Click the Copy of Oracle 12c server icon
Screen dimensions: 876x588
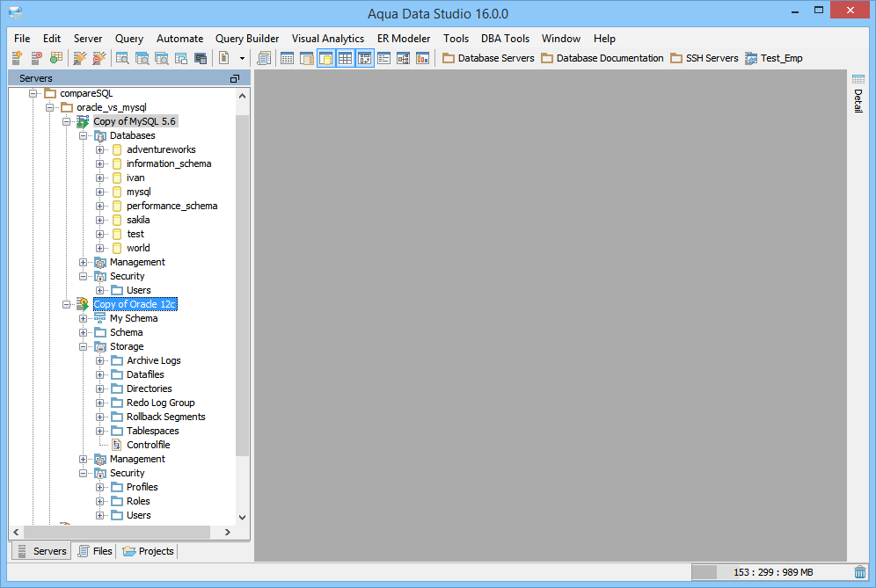pyautogui.click(x=83, y=304)
